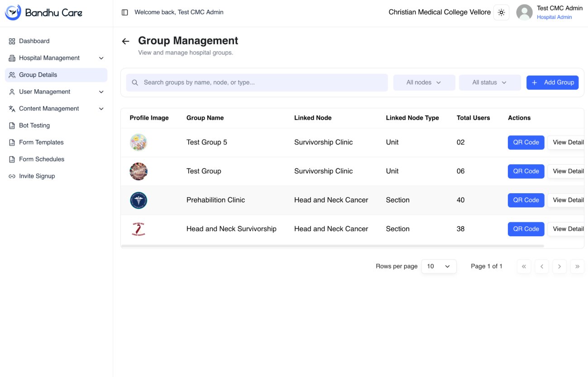Click the Form Templates document icon
Screen dimensions: 588x377
[12, 143]
